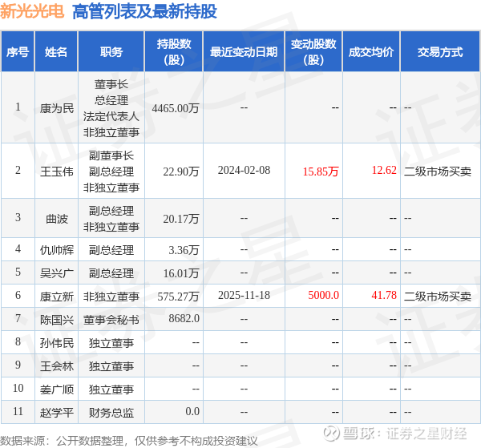481x448 pixels.
Task: Click the holding value 20.17万
Action: (181, 218)
